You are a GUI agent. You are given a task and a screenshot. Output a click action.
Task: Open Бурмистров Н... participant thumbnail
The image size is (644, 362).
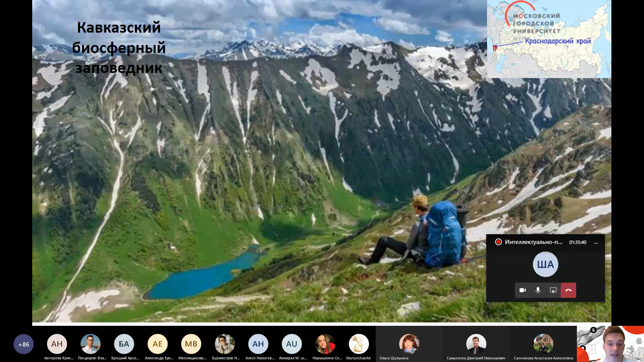pos(225,344)
